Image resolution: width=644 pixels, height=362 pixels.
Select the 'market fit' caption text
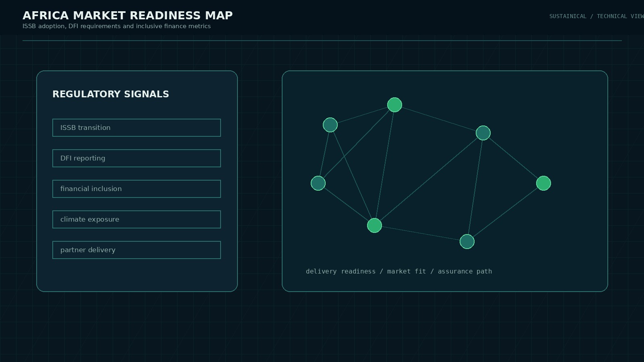coord(407,271)
